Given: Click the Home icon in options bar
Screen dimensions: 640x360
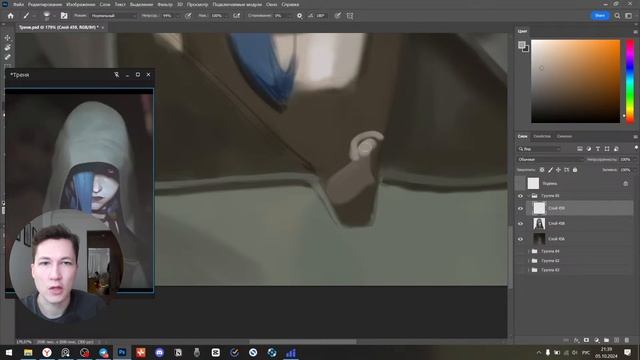Looking at the screenshot, I should [11, 16].
